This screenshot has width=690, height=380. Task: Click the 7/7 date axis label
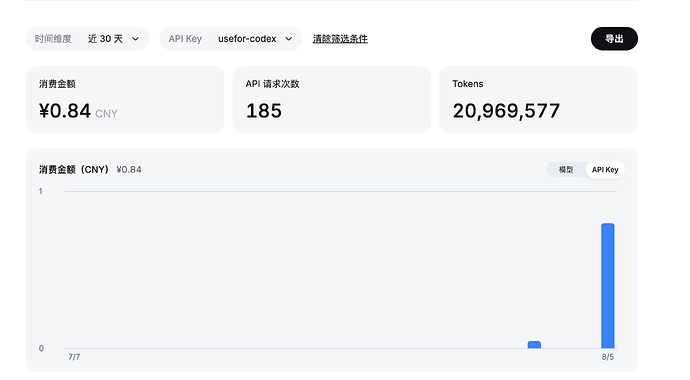click(74, 357)
